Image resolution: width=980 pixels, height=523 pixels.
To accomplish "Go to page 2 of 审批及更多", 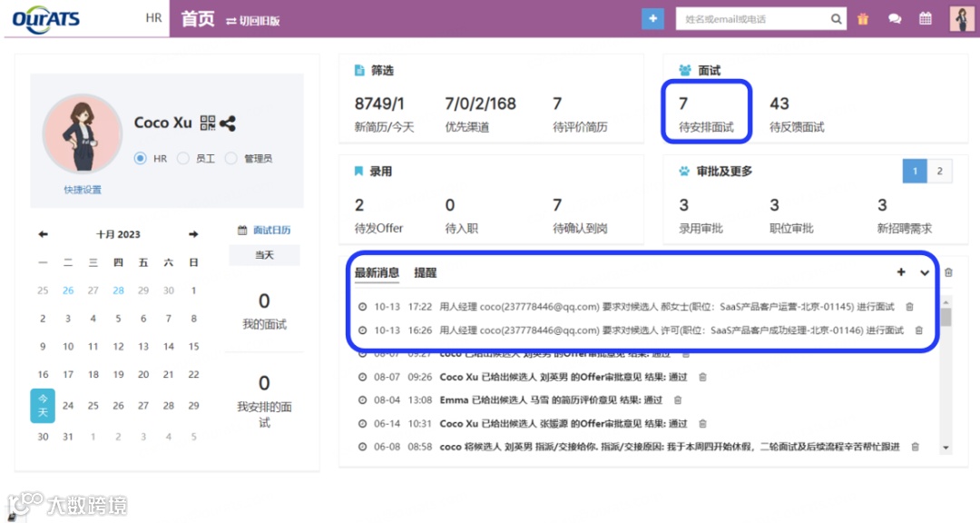I will click(939, 171).
